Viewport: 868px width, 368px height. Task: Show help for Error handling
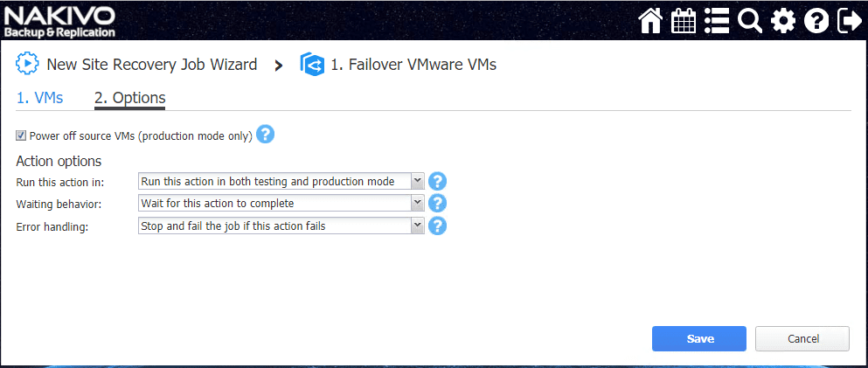439,226
